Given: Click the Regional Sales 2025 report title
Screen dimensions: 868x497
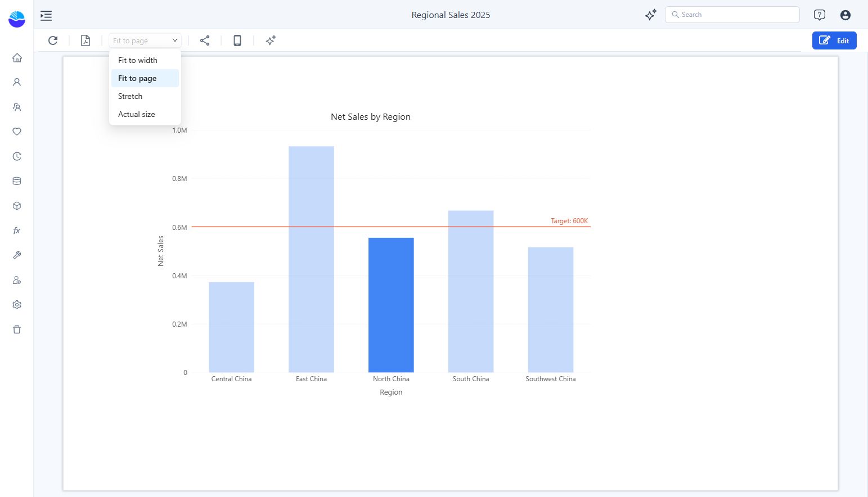Looking at the screenshot, I should (x=451, y=15).
